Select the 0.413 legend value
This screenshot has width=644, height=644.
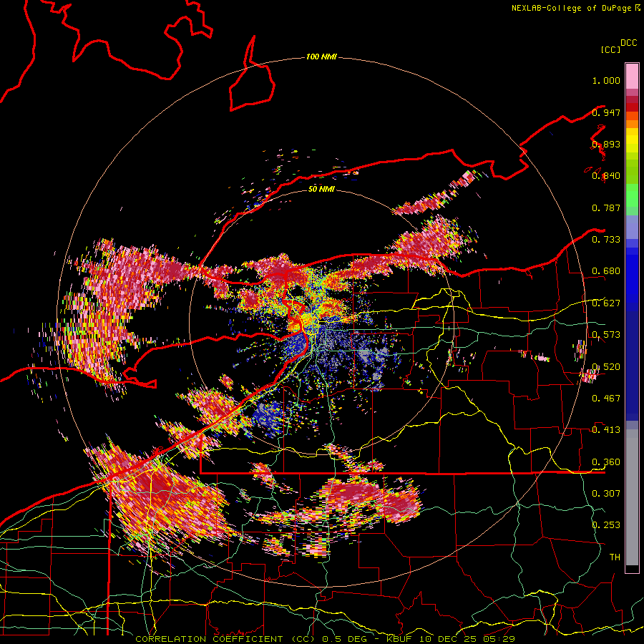[606, 430]
